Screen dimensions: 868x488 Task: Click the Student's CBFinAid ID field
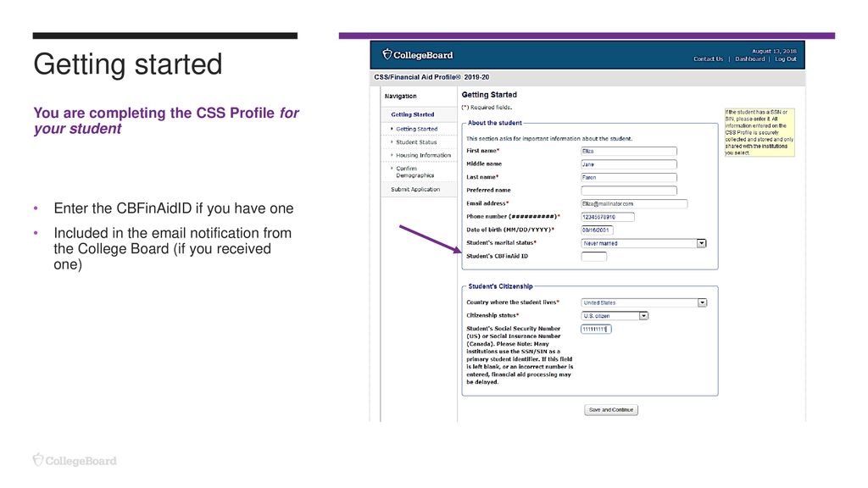(594, 256)
